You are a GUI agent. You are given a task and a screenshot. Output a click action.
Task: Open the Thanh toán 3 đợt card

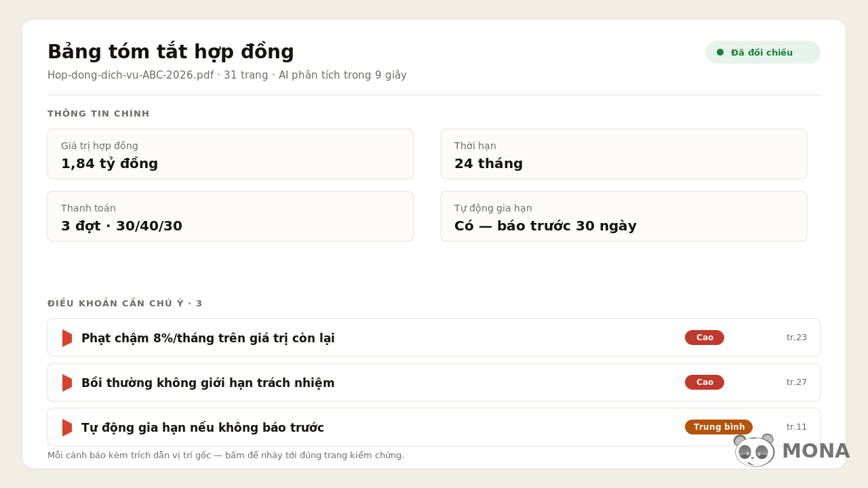[231, 216]
